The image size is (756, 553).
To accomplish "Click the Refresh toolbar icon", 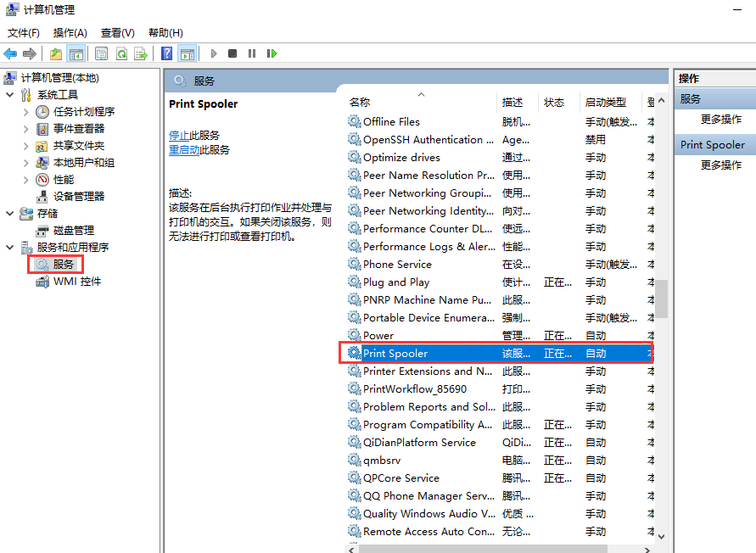I will click(x=121, y=53).
